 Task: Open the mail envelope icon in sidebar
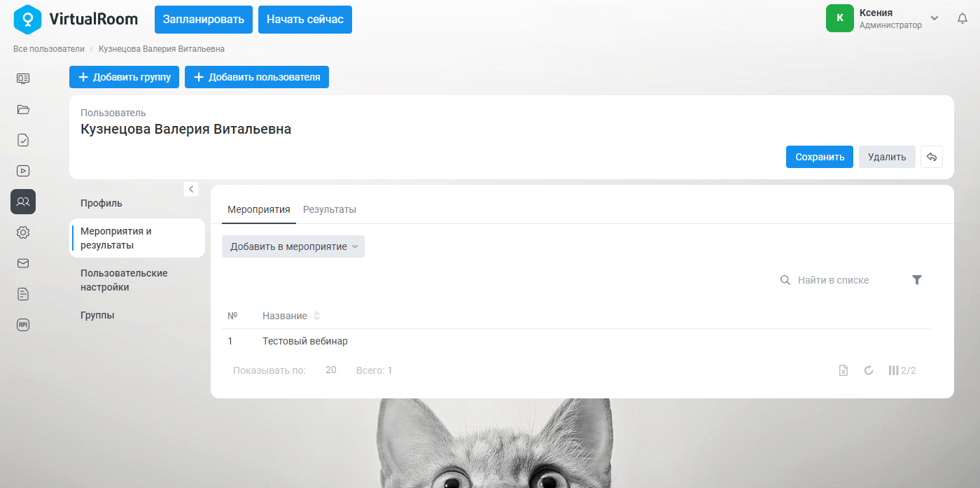coord(23,263)
